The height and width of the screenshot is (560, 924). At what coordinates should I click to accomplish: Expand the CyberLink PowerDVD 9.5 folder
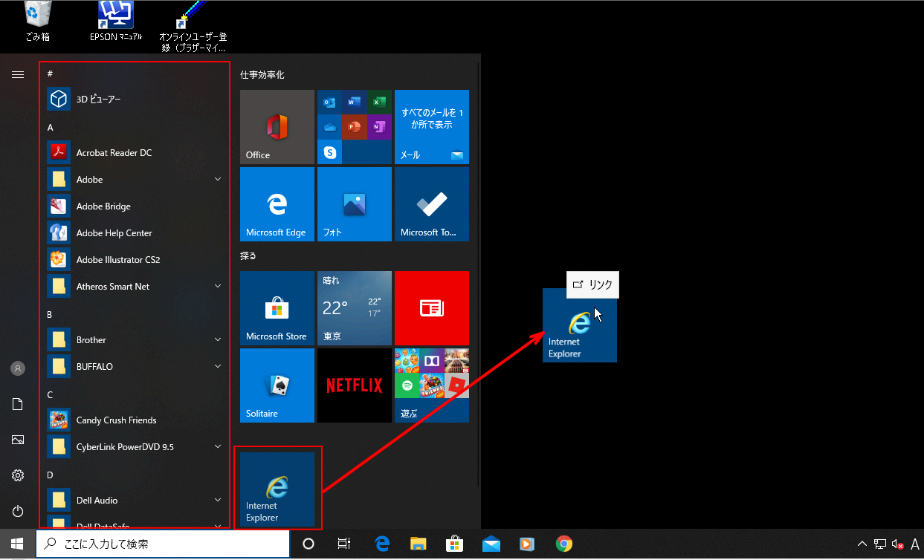[134, 446]
